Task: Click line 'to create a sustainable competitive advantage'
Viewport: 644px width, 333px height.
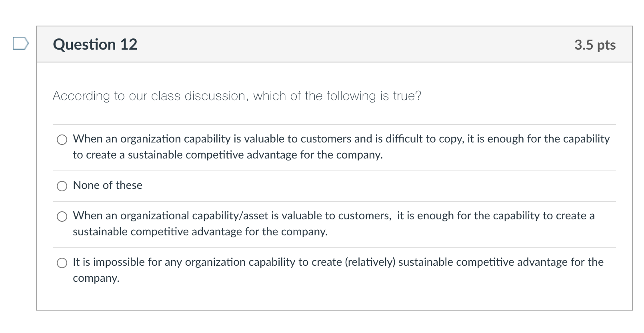Action: click(x=228, y=155)
